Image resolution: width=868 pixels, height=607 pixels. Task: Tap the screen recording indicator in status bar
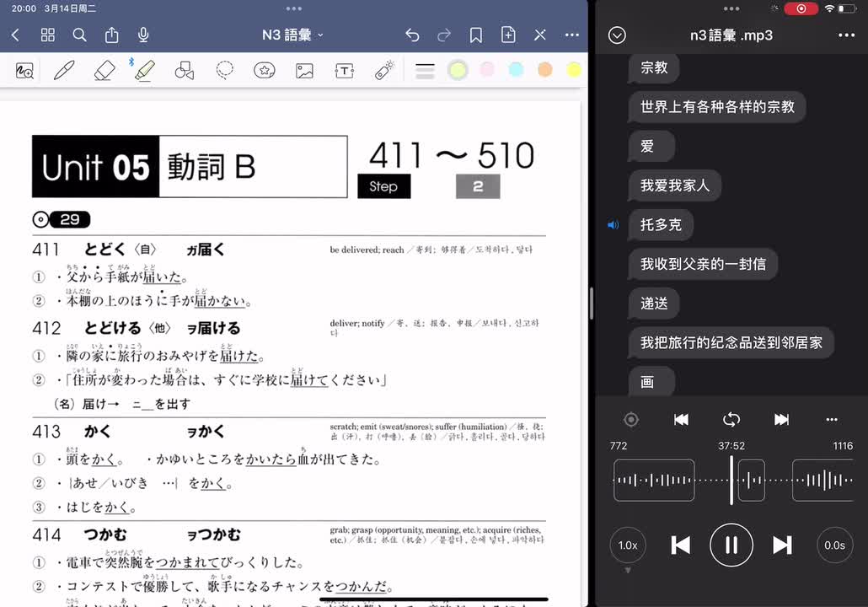[801, 8]
